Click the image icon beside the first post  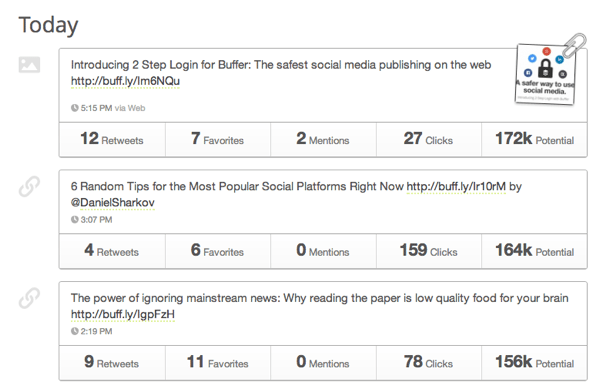pyautogui.click(x=29, y=65)
